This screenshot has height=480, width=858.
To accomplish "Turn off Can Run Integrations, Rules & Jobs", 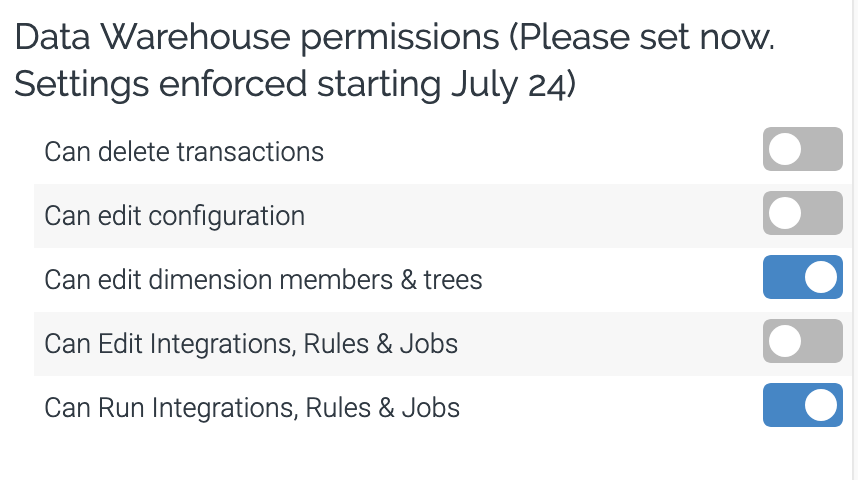I will tap(802, 407).
